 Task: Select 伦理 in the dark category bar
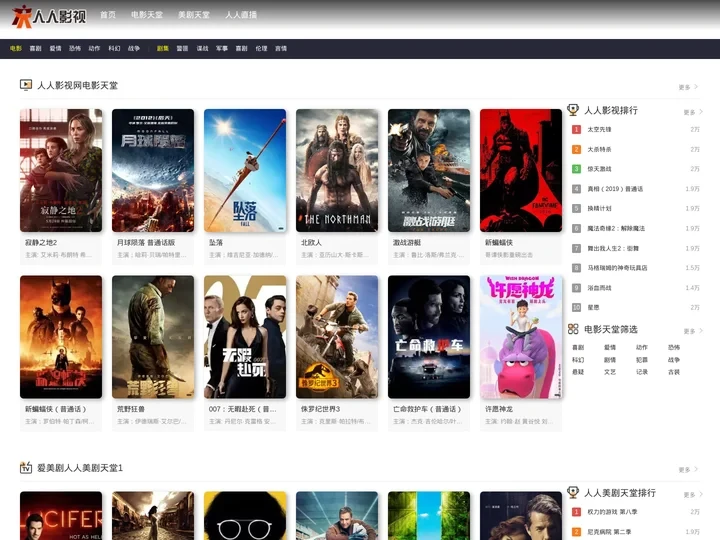[261, 48]
